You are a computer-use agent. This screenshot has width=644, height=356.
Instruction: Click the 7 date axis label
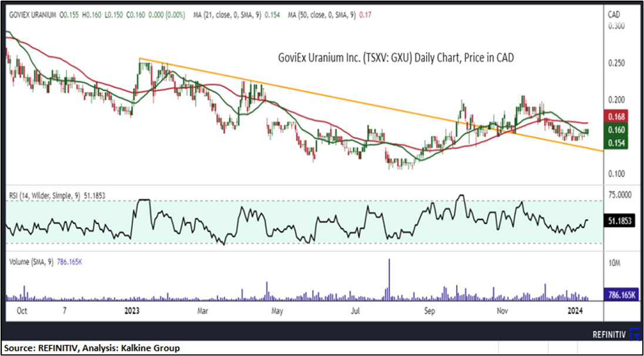65,311
